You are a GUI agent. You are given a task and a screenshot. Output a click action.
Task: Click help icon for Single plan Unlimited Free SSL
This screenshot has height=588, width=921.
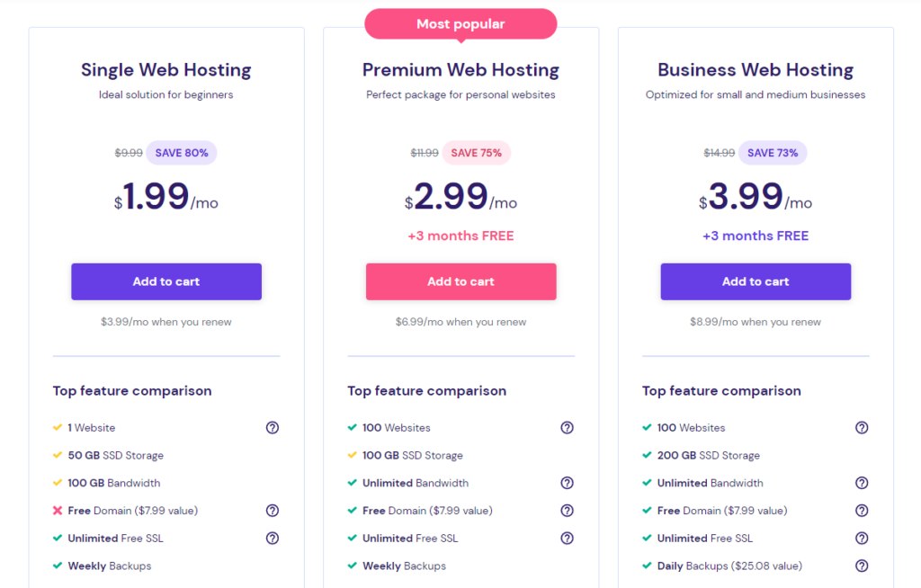point(273,539)
